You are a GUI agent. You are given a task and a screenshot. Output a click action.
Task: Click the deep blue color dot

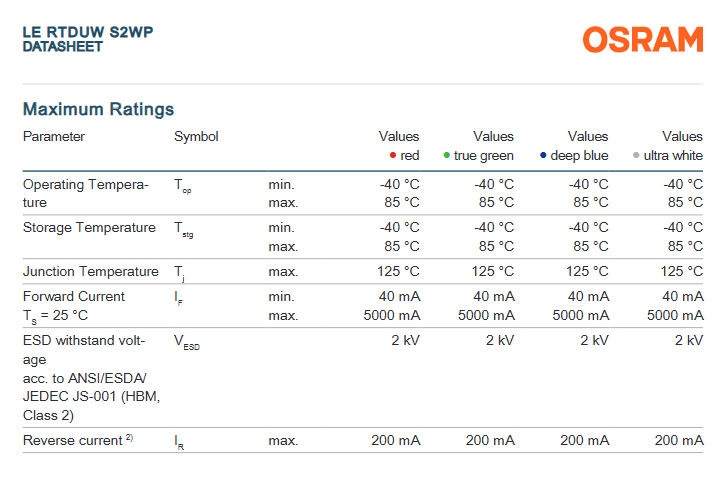543,155
